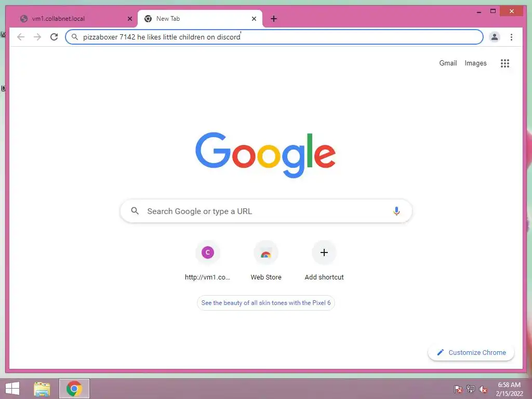
Task: Focus the Search Google or type a URL box
Action: coord(266,211)
